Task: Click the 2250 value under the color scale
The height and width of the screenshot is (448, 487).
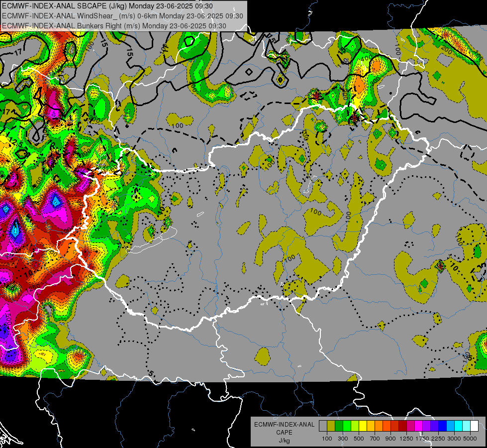Action: coord(439,439)
